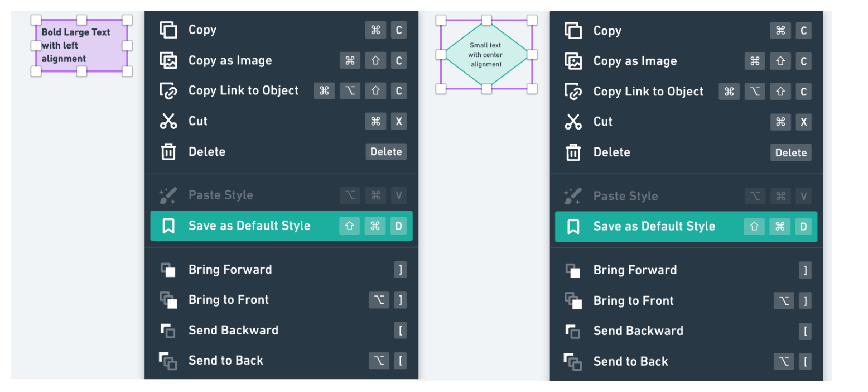Click the Copy Link to Object icon beside the purple rectangle
Viewport: 868px width, 392px height.
pos(168,90)
